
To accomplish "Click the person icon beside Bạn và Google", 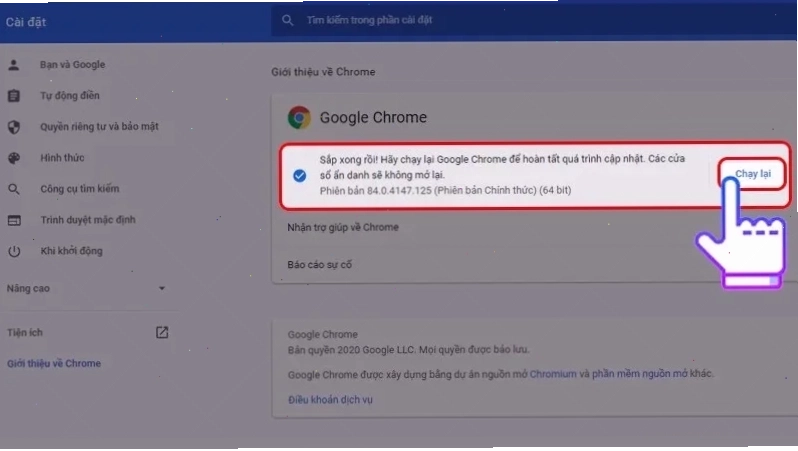I will pos(14,65).
